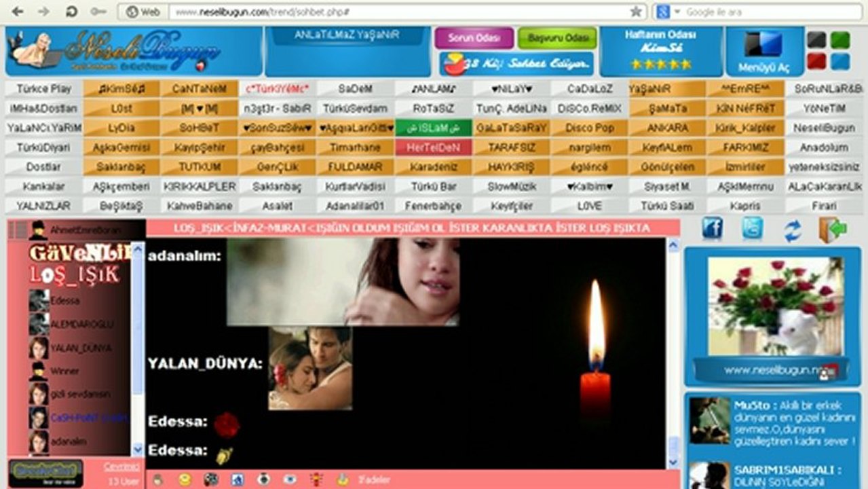This screenshot has height=489, width=868.
Task: Switch to the Türkce Play room
Action: click(x=43, y=89)
